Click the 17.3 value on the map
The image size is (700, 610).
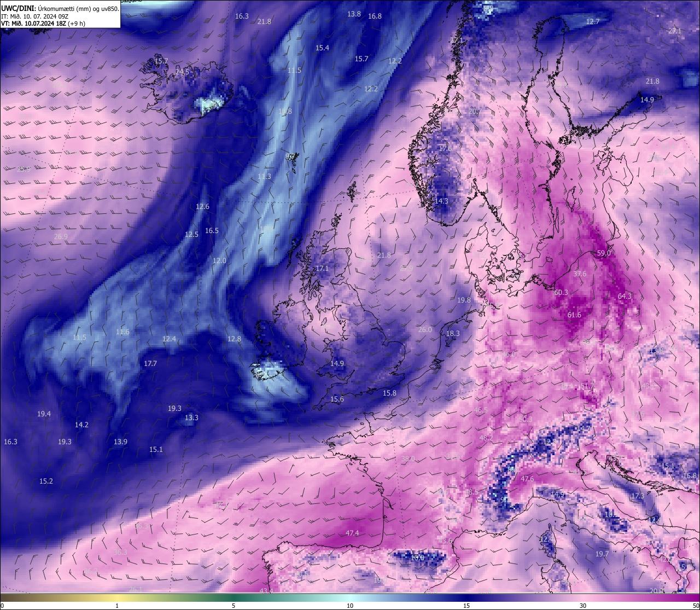click(x=638, y=496)
